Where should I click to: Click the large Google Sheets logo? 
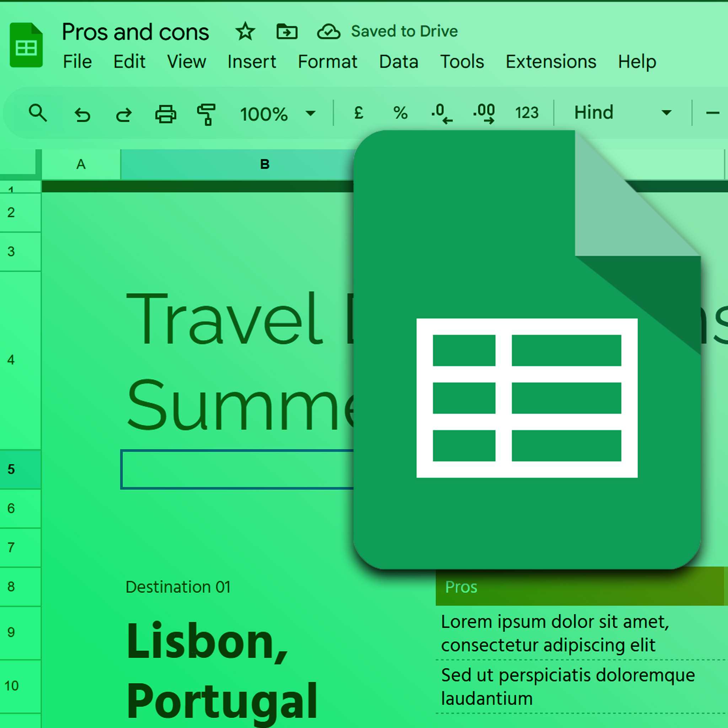coord(527,349)
